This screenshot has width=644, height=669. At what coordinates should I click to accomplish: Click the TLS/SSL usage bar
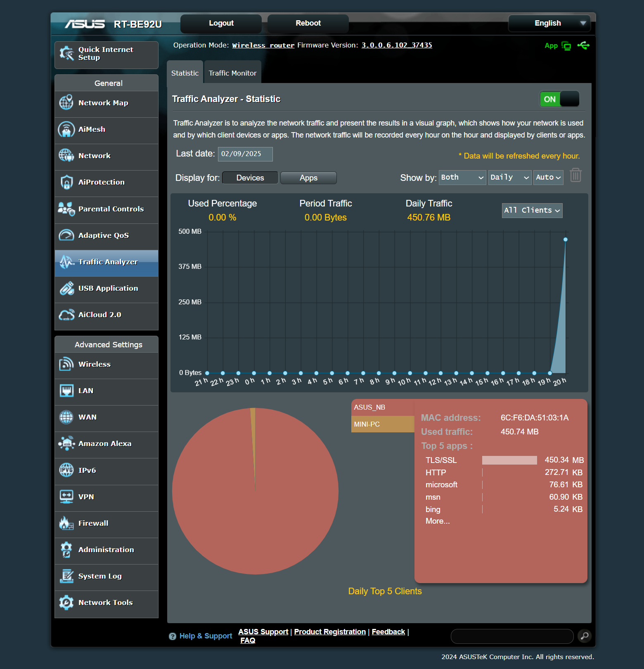(509, 460)
